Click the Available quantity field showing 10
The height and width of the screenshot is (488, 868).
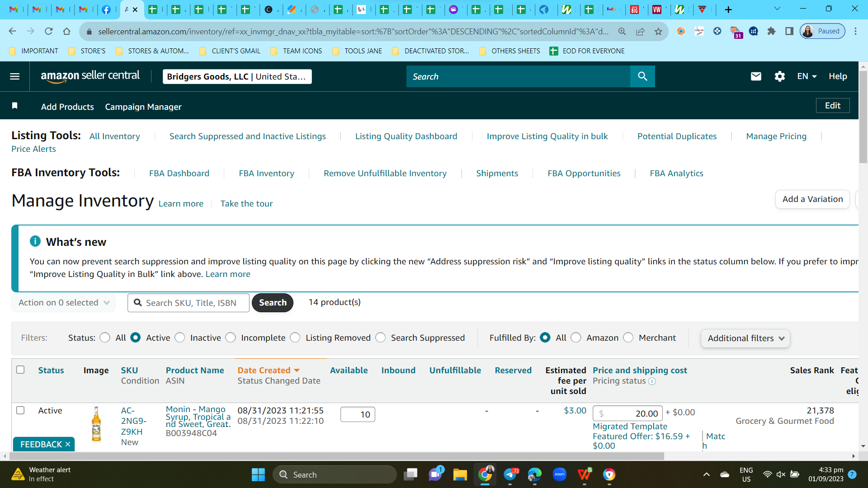(x=358, y=414)
